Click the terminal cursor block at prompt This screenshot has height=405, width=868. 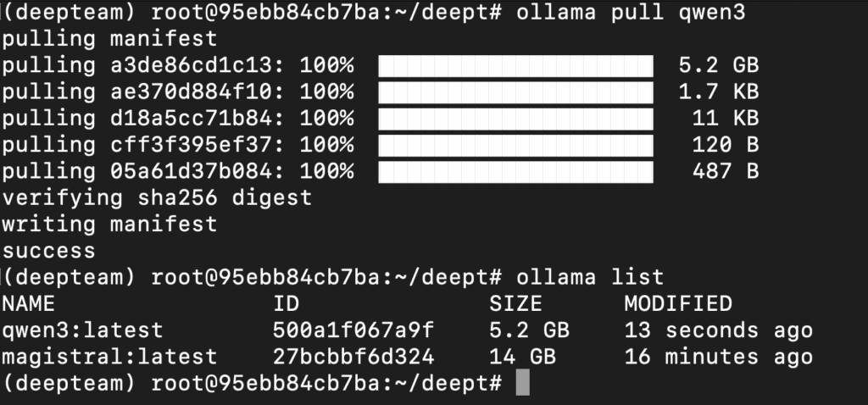click(x=522, y=383)
